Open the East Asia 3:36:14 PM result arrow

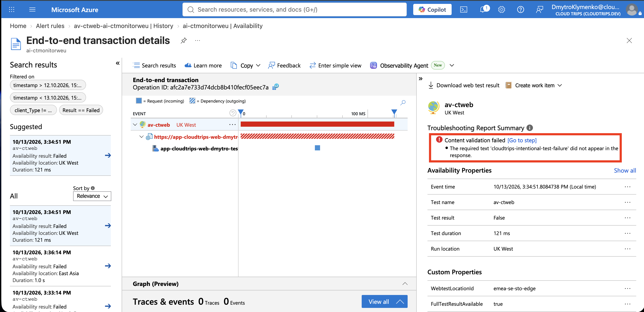(x=108, y=266)
